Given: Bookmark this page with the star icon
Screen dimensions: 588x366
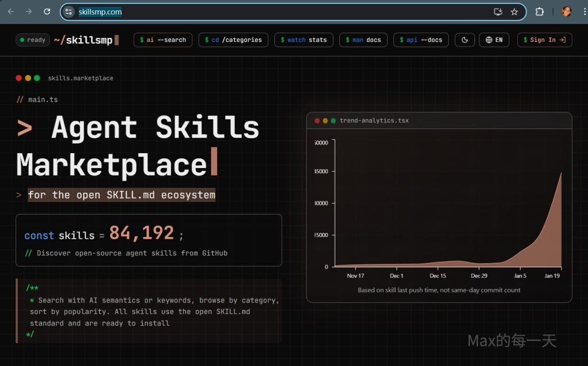Looking at the screenshot, I should point(514,11).
